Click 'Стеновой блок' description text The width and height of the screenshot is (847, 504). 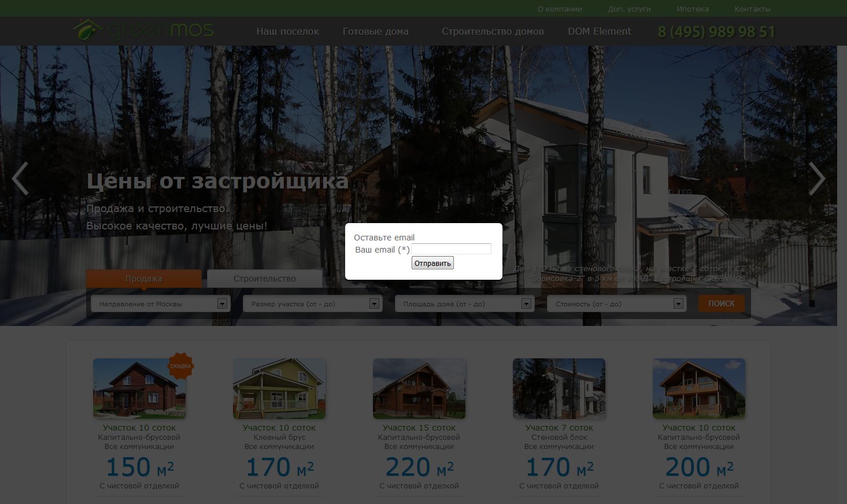[x=559, y=438]
